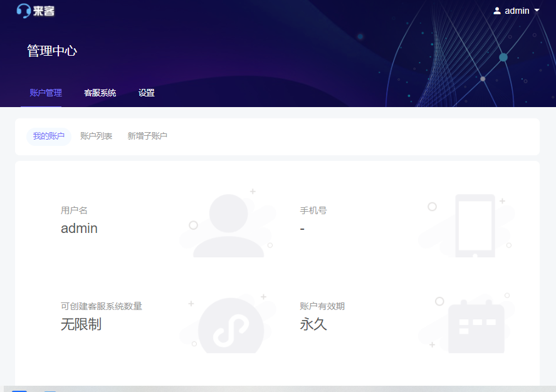Expand the admin dropdown arrow

coord(537,11)
